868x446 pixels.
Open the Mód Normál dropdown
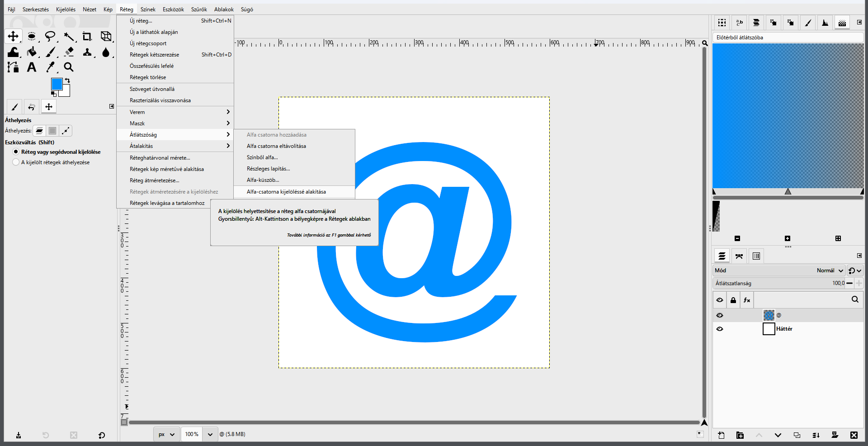point(779,270)
